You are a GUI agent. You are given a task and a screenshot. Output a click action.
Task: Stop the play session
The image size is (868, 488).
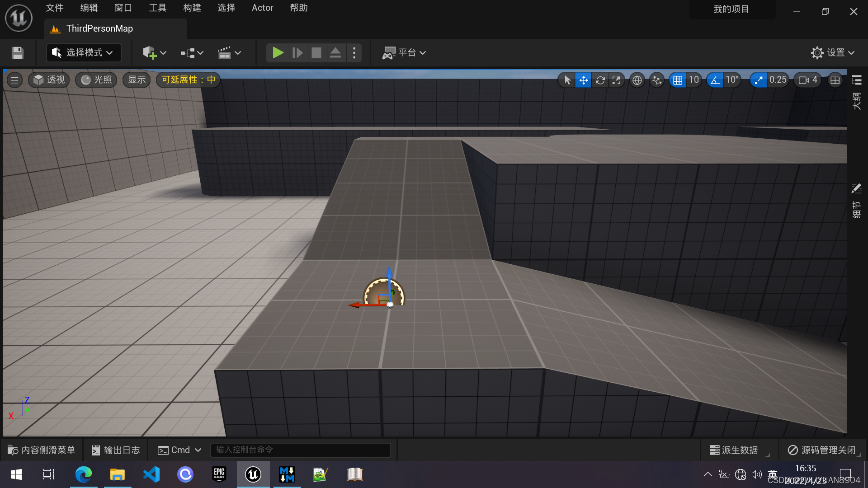pos(316,53)
